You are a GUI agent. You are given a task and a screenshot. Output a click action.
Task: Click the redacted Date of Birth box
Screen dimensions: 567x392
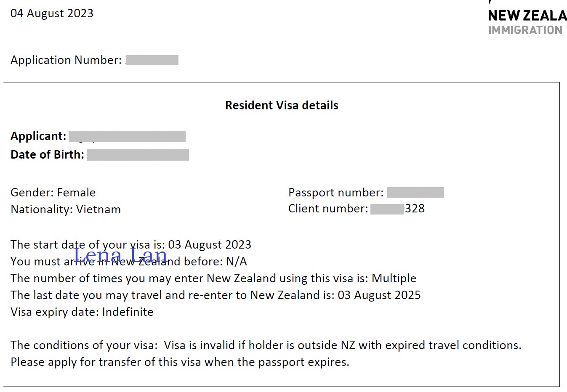(138, 155)
